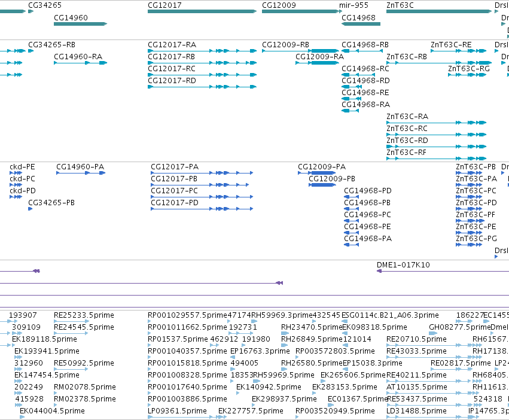Click EST RH23470.5prime
Image resolution: width=509 pixels, height=420 pixels.
coord(312,327)
